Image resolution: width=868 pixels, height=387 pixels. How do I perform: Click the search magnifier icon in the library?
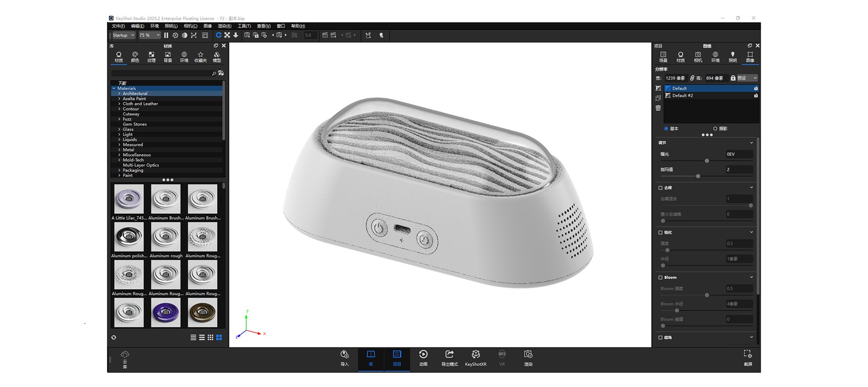[x=214, y=73]
